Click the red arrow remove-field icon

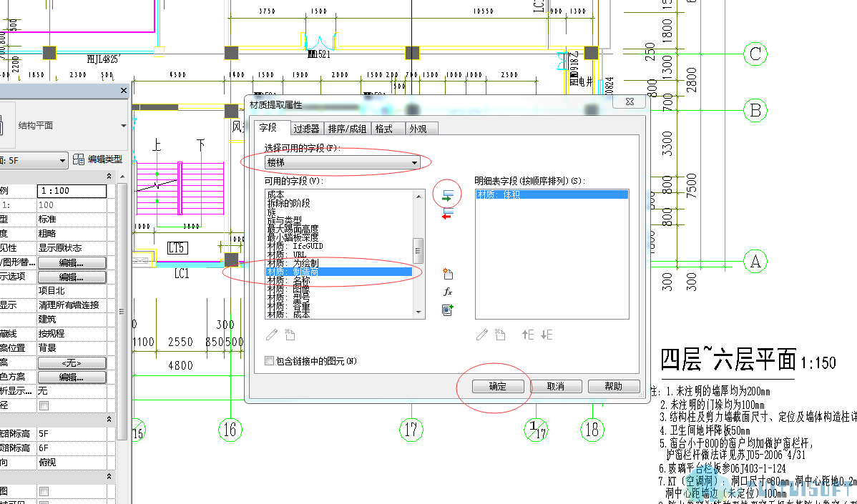448,214
